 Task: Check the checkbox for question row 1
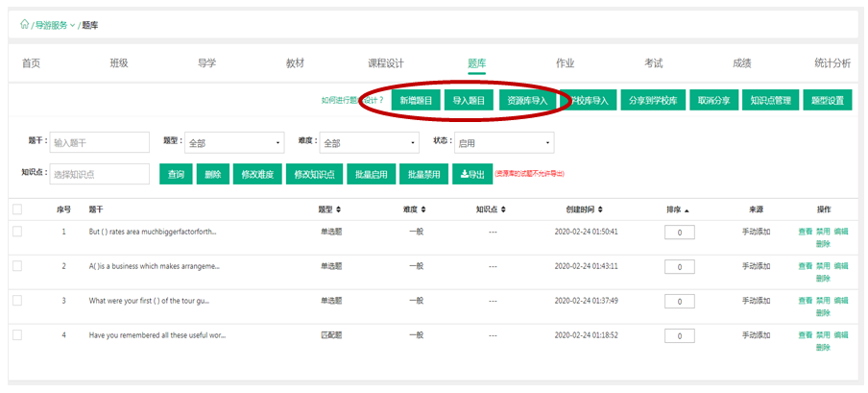(17, 232)
